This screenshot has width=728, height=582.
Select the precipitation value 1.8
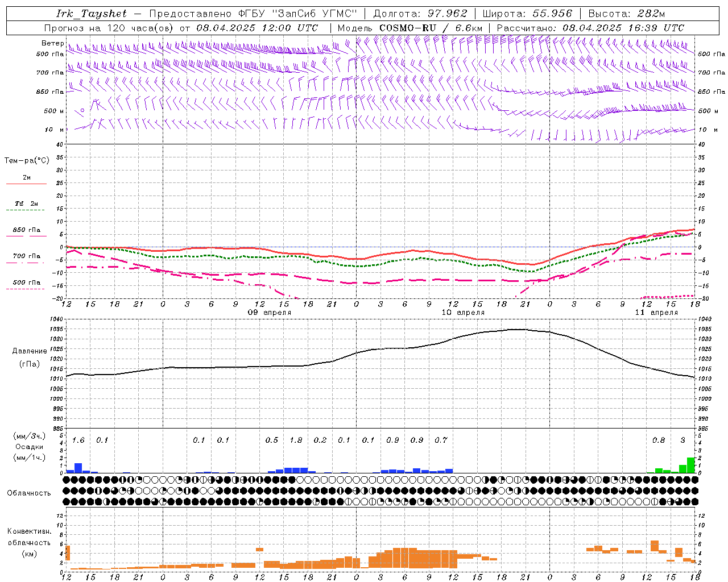point(296,440)
